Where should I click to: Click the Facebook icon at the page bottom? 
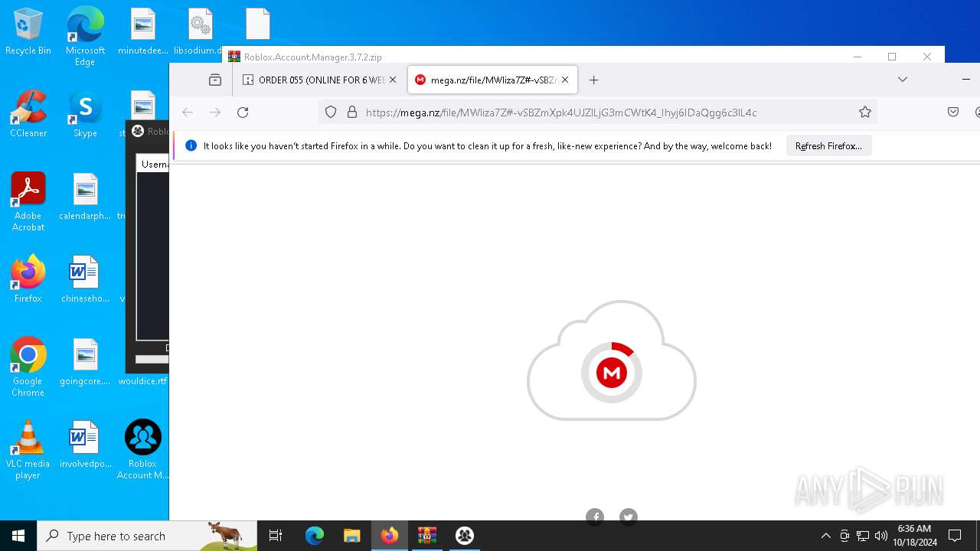click(595, 517)
